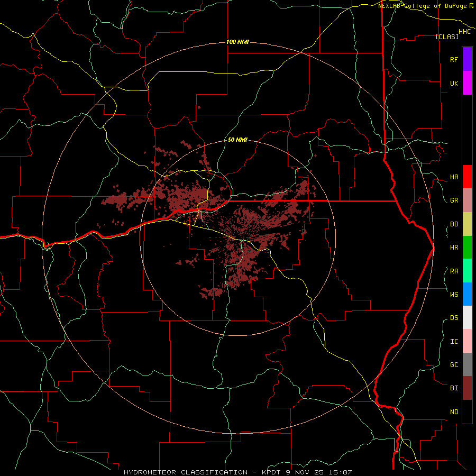This screenshot has width=476, height=476.
Task: Click the RA legend label
Action: (x=454, y=271)
